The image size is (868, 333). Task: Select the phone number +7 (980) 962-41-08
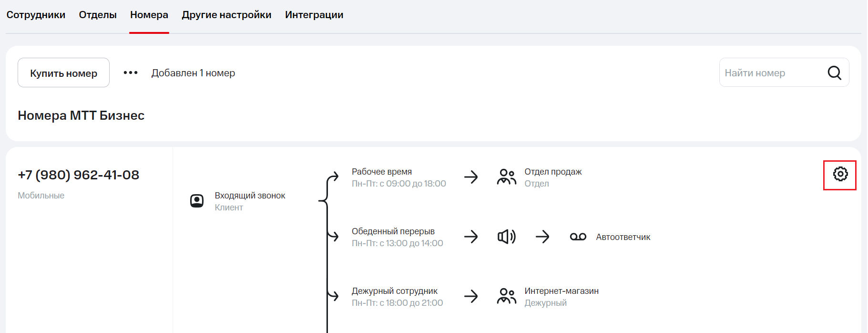[x=79, y=175]
